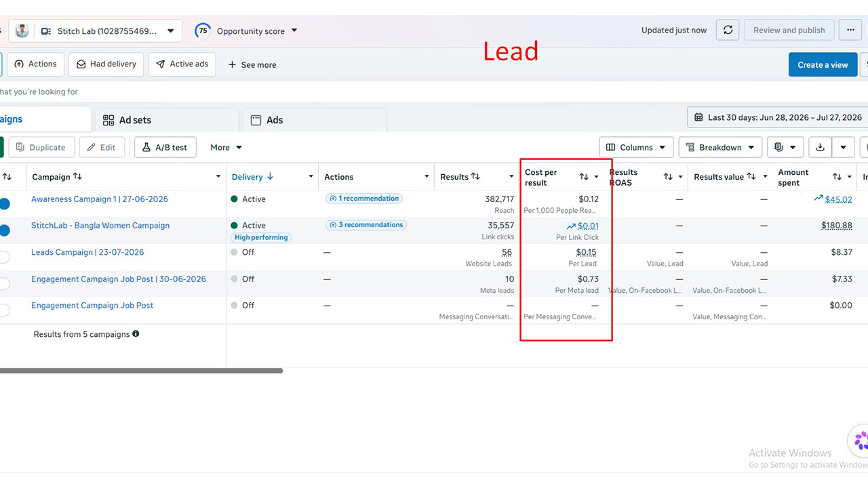
Task: Click sort arrows on Campaign column
Action: [x=77, y=176]
